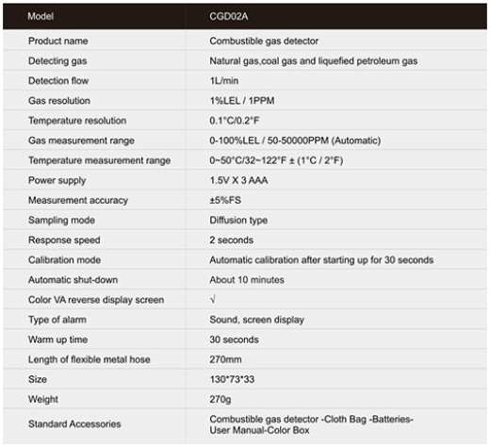Select the Standard Accessories label
The height and width of the screenshot is (448, 490).
74,424
